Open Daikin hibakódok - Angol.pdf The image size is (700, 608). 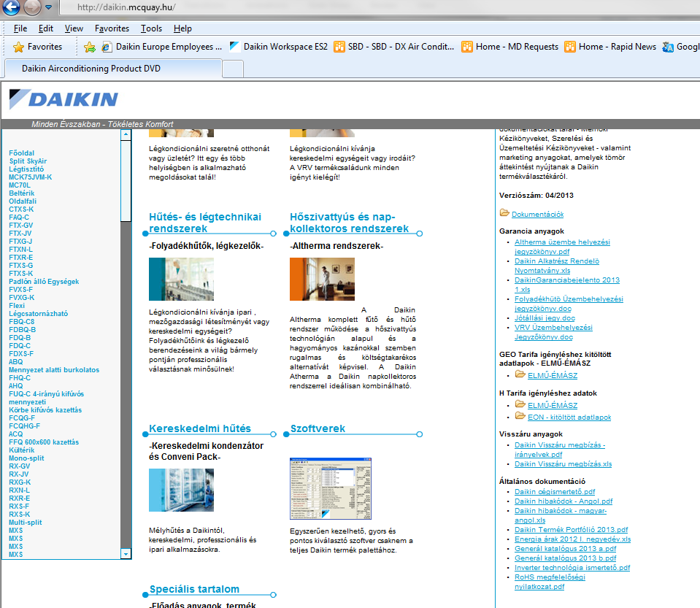[564, 501]
